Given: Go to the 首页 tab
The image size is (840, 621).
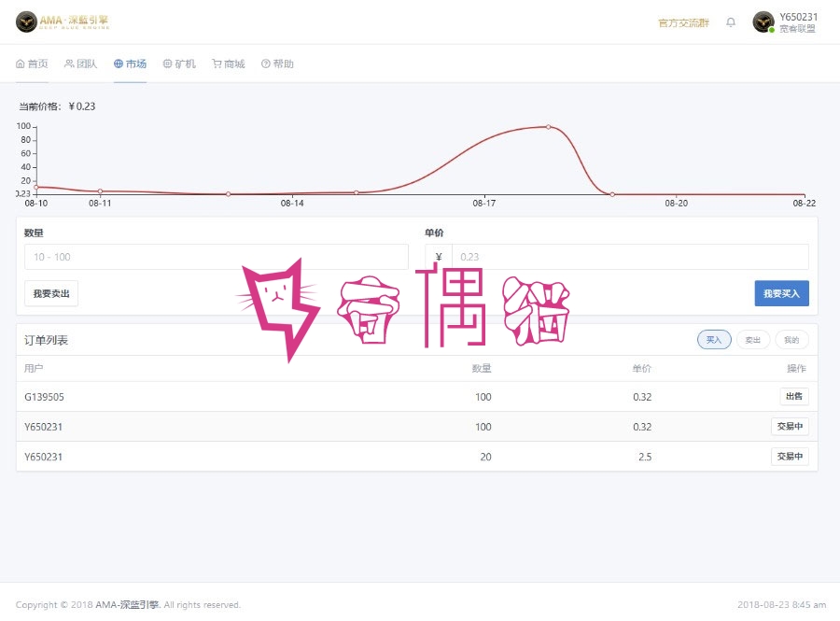Looking at the screenshot, I should pyautogui.click(x=32, y=64).
